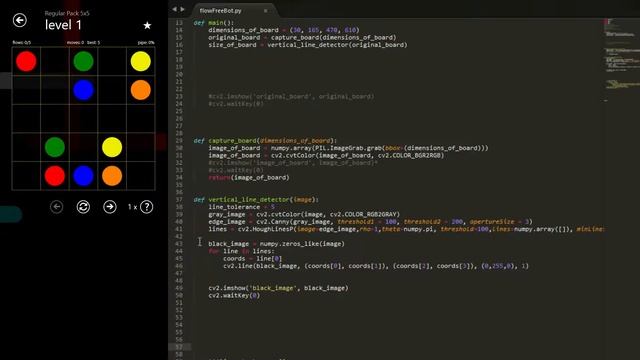
Task: Click the 'cv2.waitKey(0)' line under black_image imshow
Action: [x=234, y=295]
